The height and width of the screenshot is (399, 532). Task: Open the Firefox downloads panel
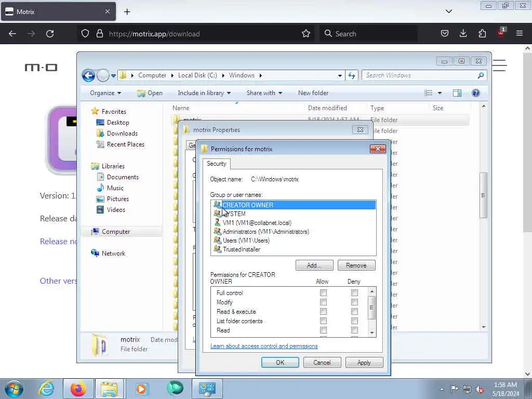pos(463,33)
